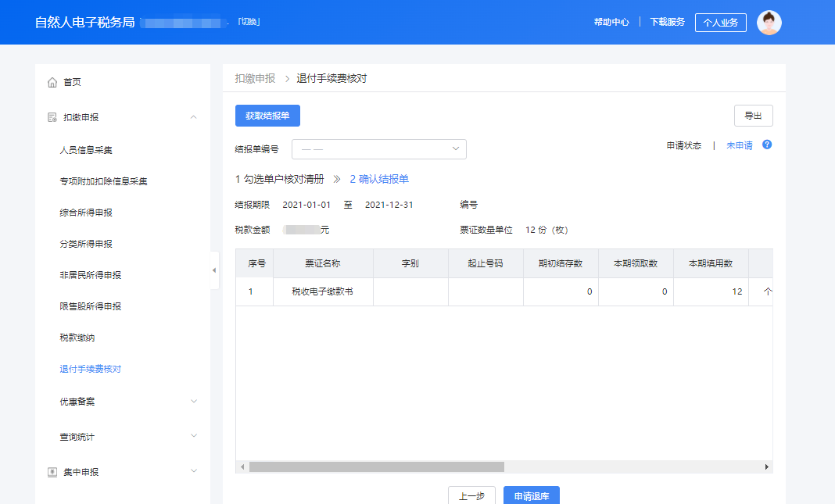
Task: Click the 税收电子缴款书 cell
Action: pos(323,291)
